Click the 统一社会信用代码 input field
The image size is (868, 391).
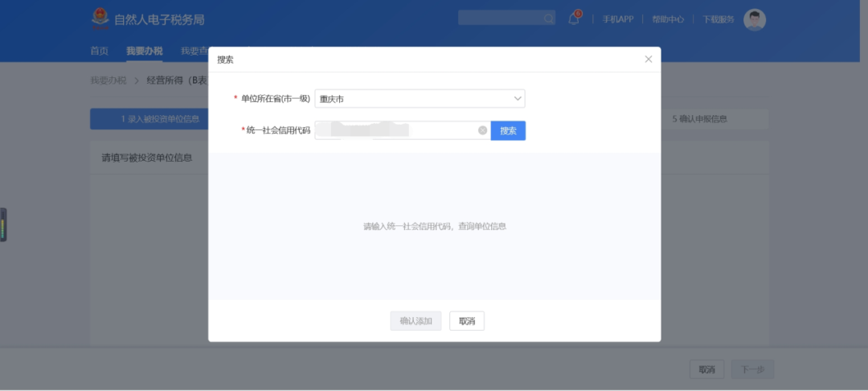pos(403,130)
